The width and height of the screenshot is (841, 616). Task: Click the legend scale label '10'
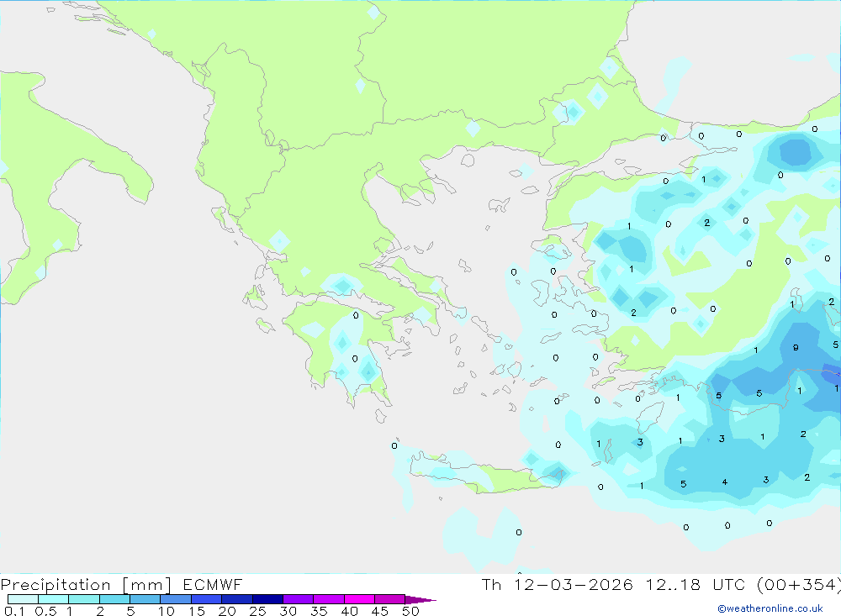click(167, 611)
